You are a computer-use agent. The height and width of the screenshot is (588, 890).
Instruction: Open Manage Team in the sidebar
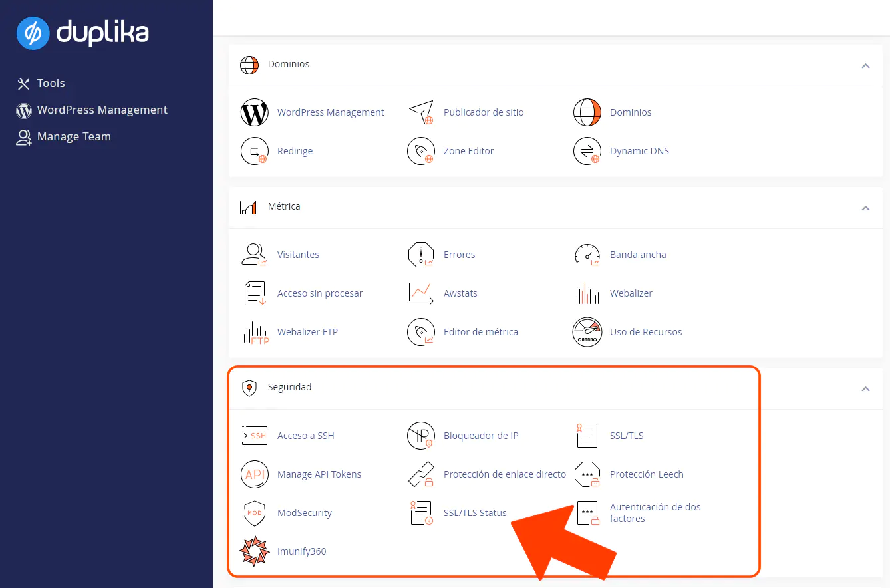[73, 137]
